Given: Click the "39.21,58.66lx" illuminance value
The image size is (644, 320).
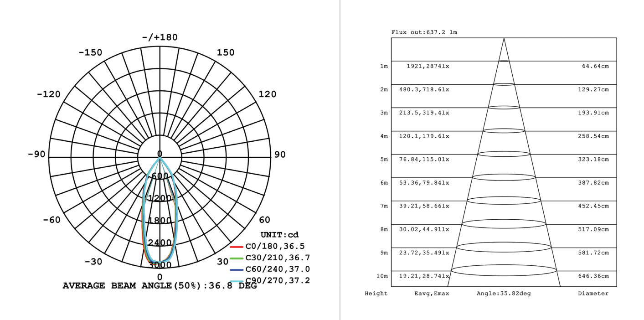Looking at the screenshot, I should pyautogui.click(x=424, y=206).
